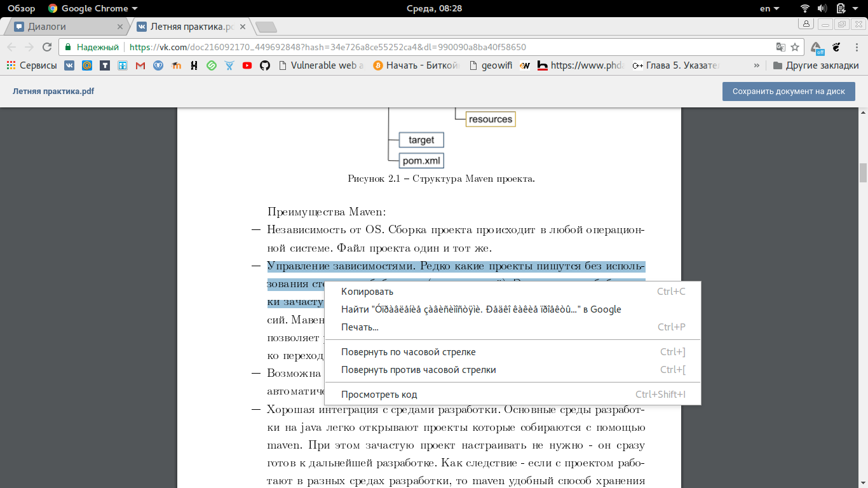
Task: Click the extension icon with 'off' badge
Action: [x=817, y=48]
